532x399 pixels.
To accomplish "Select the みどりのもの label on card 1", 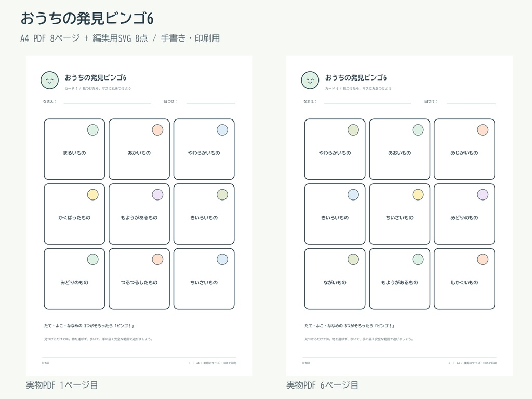I will (x=74, y=283).
